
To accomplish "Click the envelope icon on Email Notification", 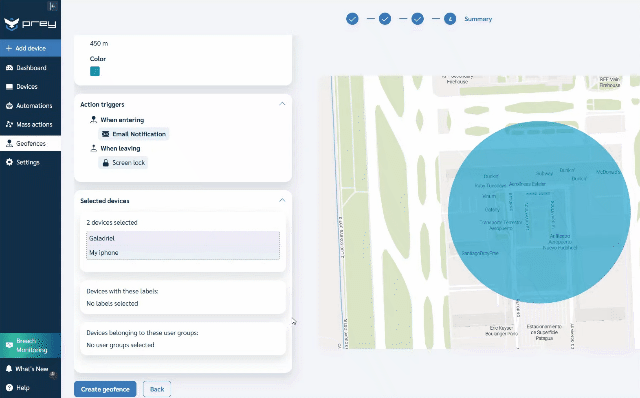I will [x=106, y=134].
